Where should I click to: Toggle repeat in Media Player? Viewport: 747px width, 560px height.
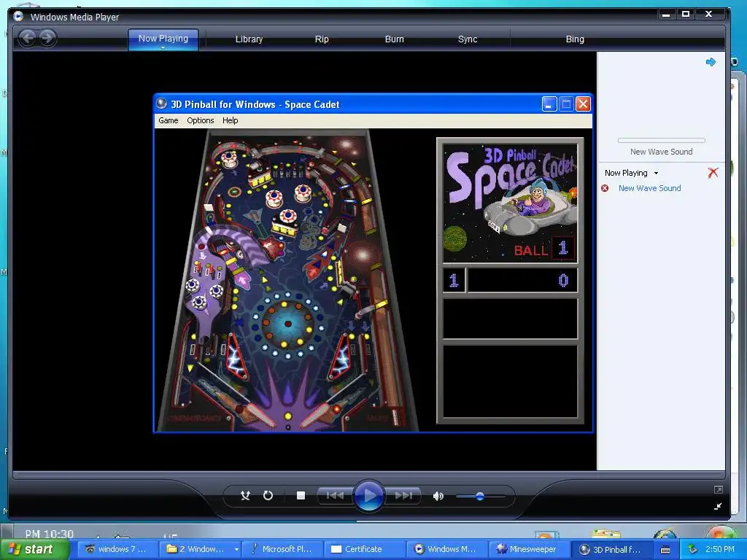click(x=268, y=496)
